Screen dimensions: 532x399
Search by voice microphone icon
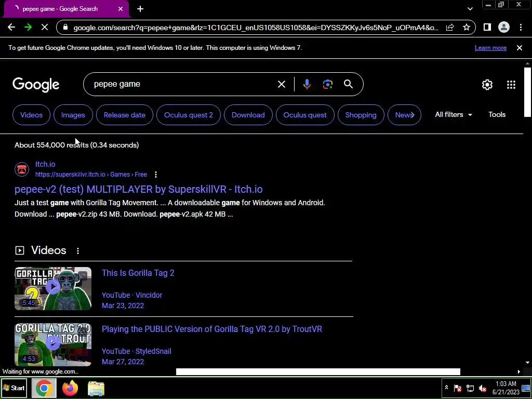[x=307, y=84]
